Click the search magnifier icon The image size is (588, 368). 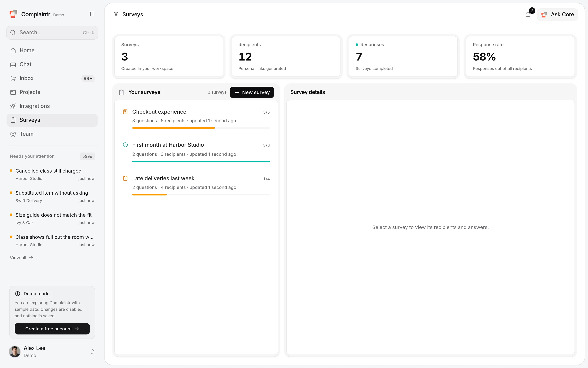point(13,33)
